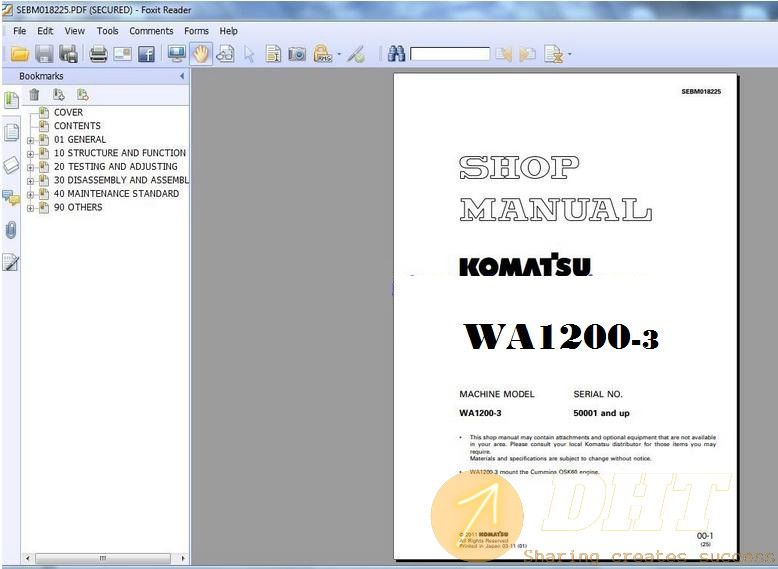
Task: Open the Attachments paperclip panel icon
Action: (11, 230)
